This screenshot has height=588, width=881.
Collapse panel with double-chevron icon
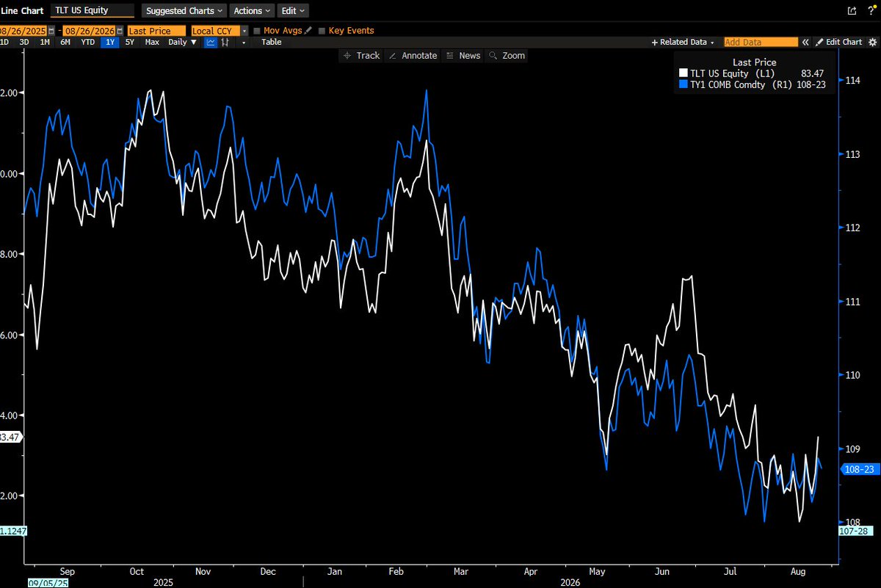tap(805, 42)
